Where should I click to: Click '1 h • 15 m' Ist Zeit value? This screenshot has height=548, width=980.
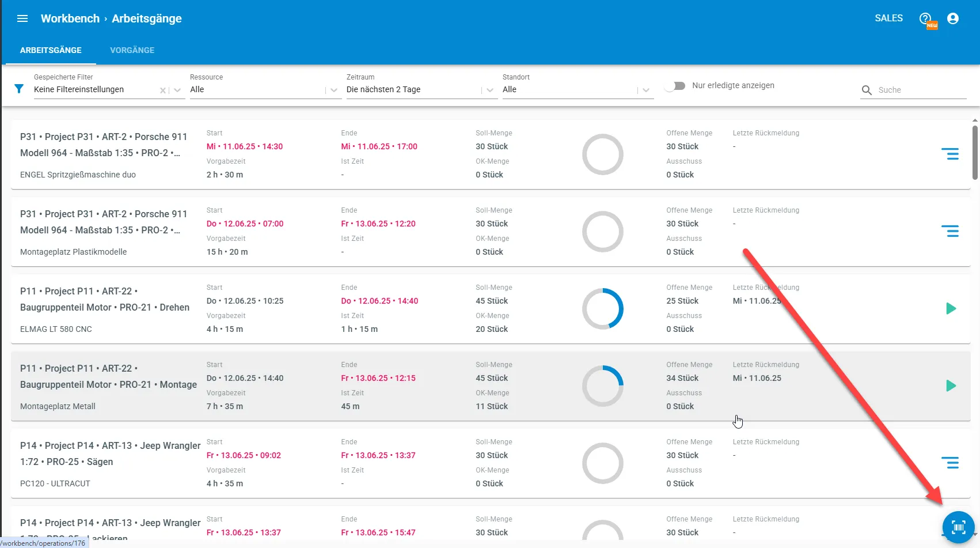pos(359,329)
